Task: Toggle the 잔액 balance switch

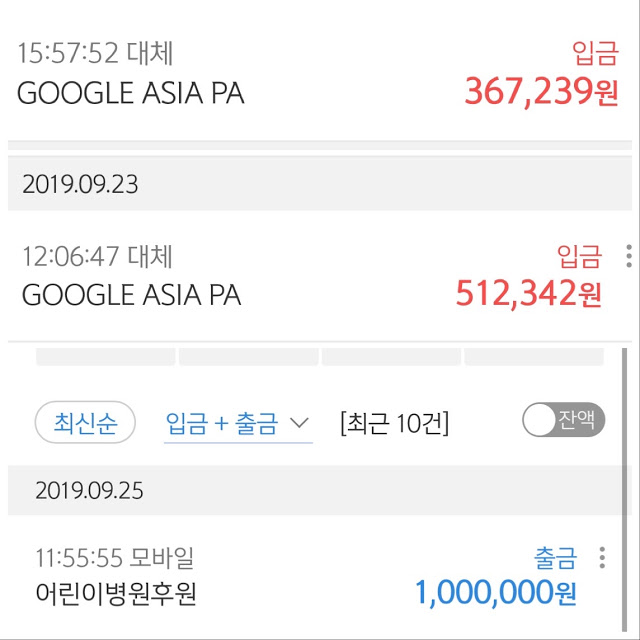Action: (x=563, y=420)
